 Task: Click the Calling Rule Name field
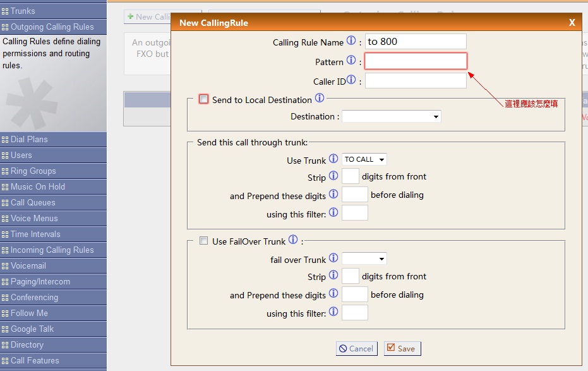416,42
